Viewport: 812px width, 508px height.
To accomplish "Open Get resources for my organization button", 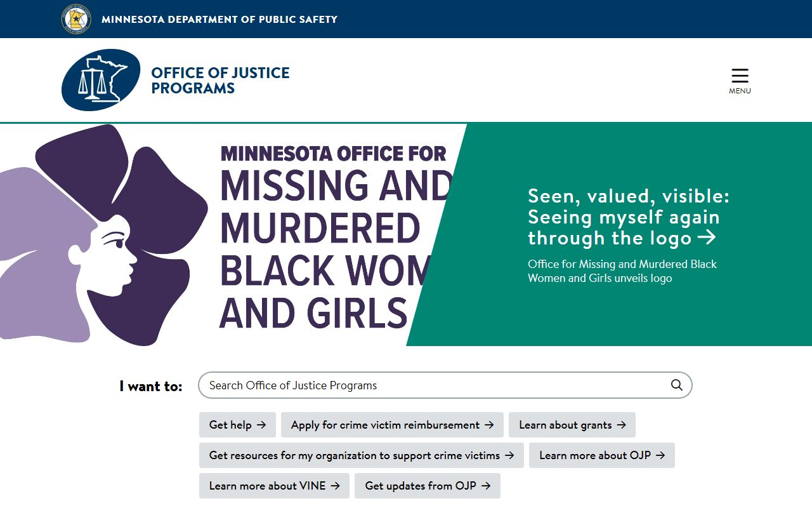I will (x=362, y=455).
